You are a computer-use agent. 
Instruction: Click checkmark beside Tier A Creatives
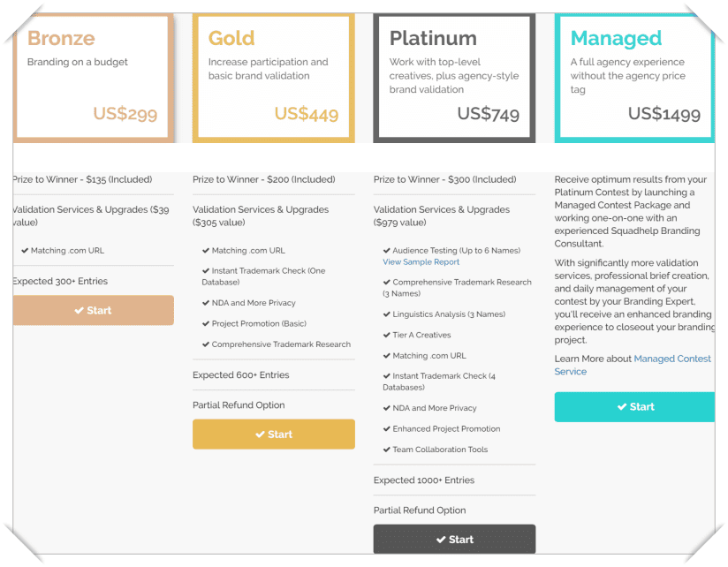tap(386, 335)
